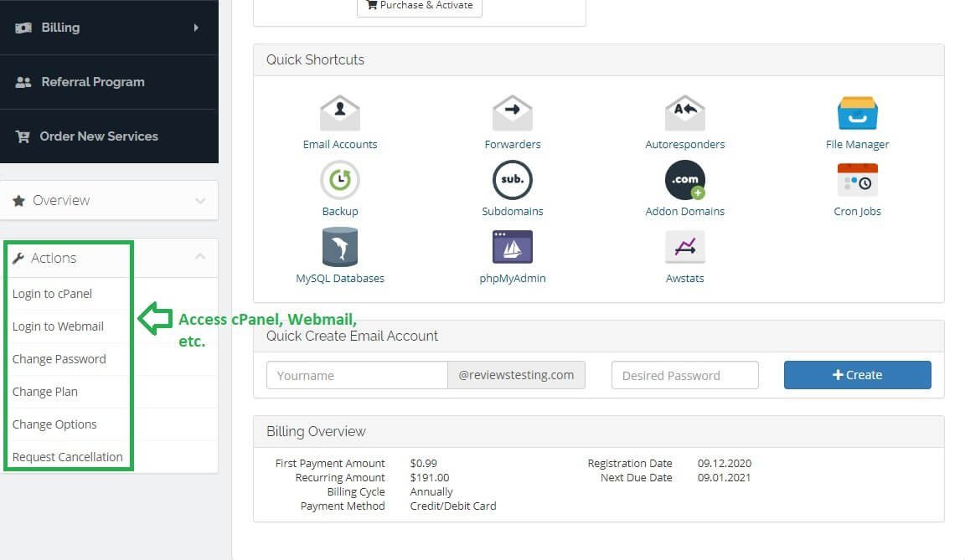This screenshot has height=560, width=965.
Task: Click the Login to Webmail link
Action: (58, 326)
